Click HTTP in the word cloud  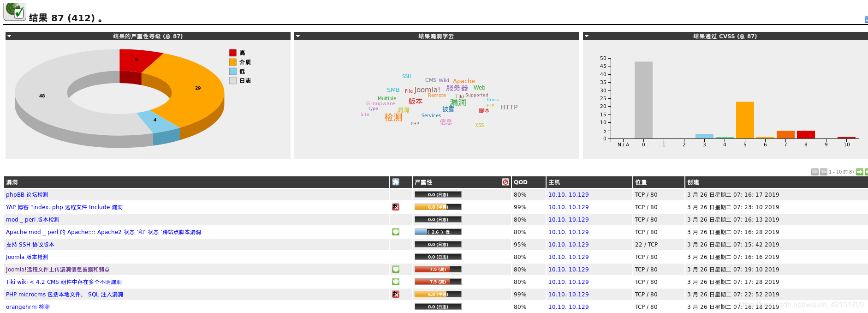[x=509, y=107]
